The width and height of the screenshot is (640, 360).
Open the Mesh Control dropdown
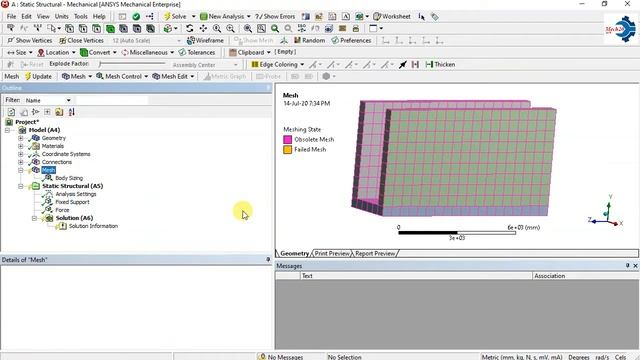point(122,76)
